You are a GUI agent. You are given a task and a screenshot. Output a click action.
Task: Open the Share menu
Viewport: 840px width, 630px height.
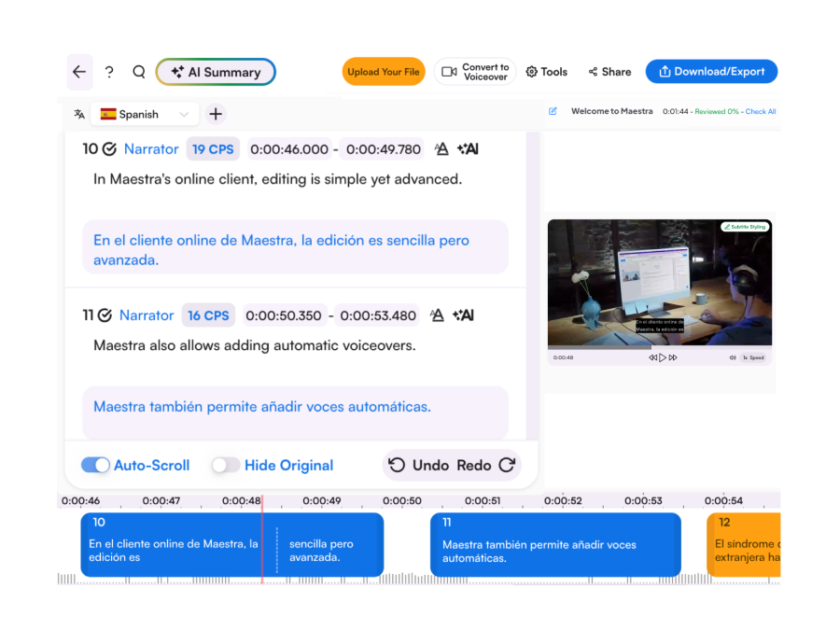(609, 72)
